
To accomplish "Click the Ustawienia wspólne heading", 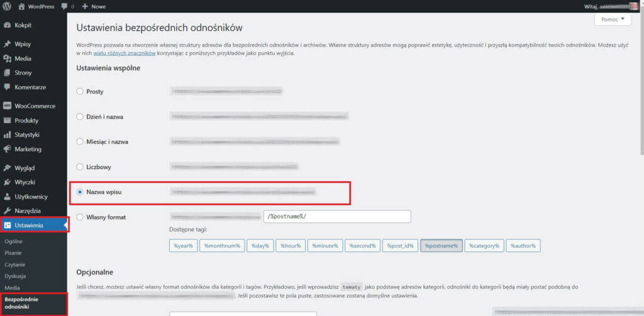I will pos(108,68).
